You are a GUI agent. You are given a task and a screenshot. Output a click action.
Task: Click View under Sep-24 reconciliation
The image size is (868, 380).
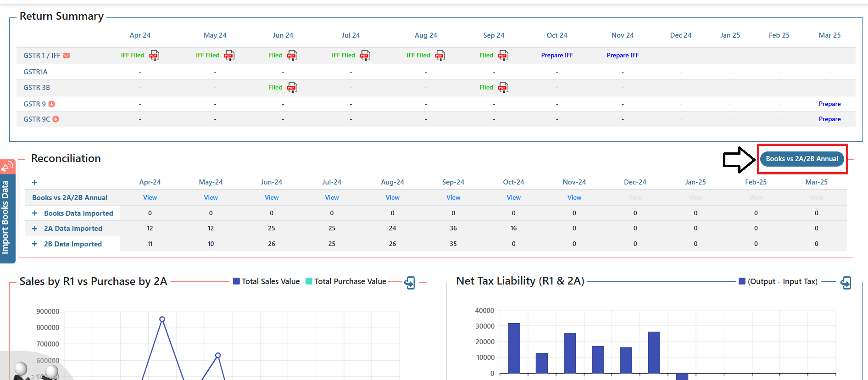[453, 198]
